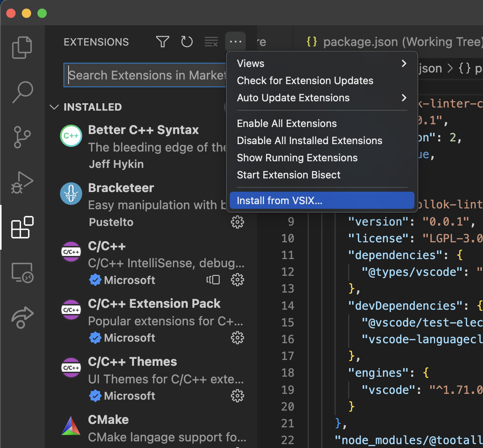Click line number 21 in the gutter
This screenshot has width=483, height=448.
pos(288,423)
